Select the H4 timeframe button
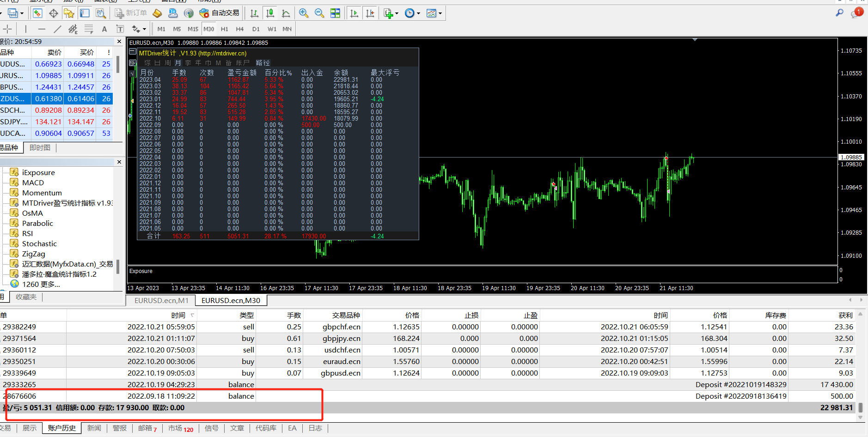868x437 pixels. (239, 29)
